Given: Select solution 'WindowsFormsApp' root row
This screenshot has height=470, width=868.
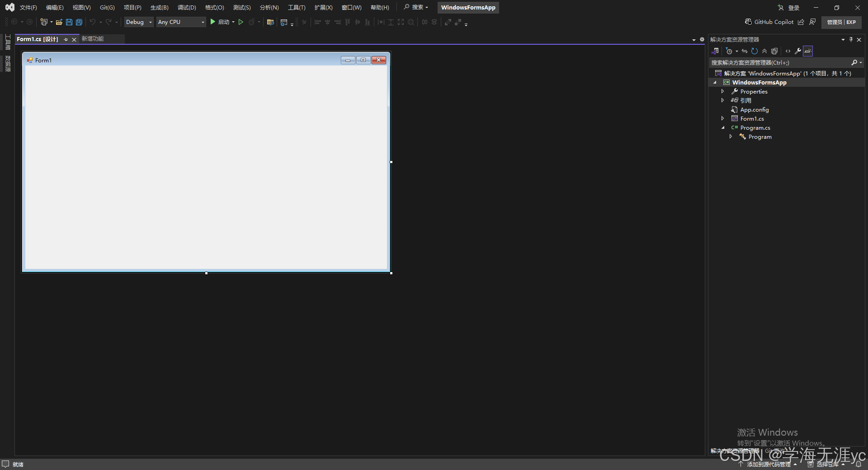Looking at the screenshot, I should pos(787,73).
